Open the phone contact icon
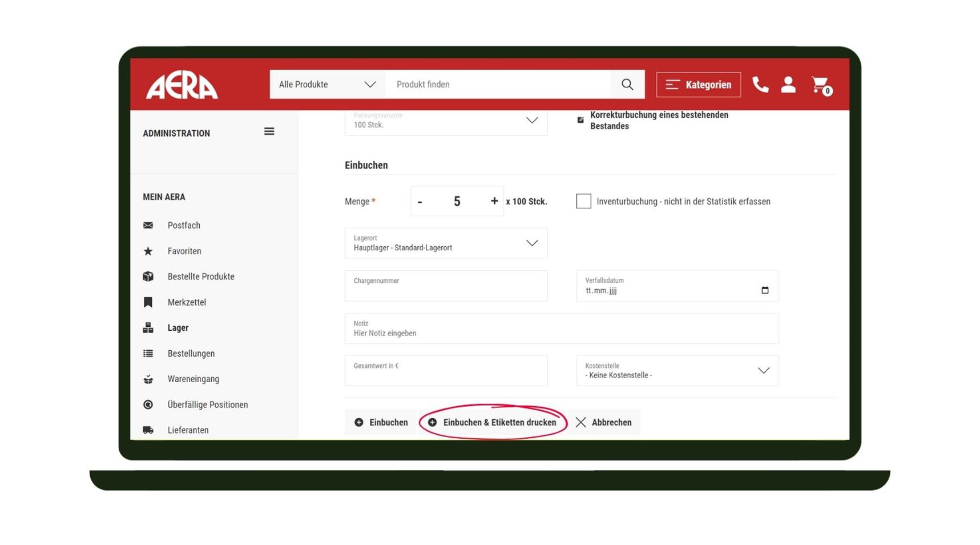The image size is (980, 545). tap(760, 85)
